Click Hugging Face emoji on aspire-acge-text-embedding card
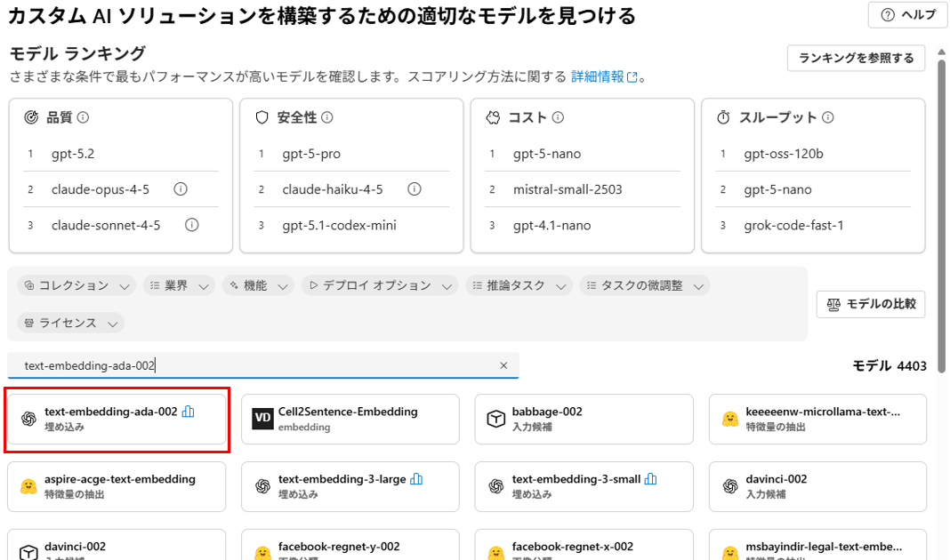This screenshot has width=950, height=560. (x=28, y=485)
